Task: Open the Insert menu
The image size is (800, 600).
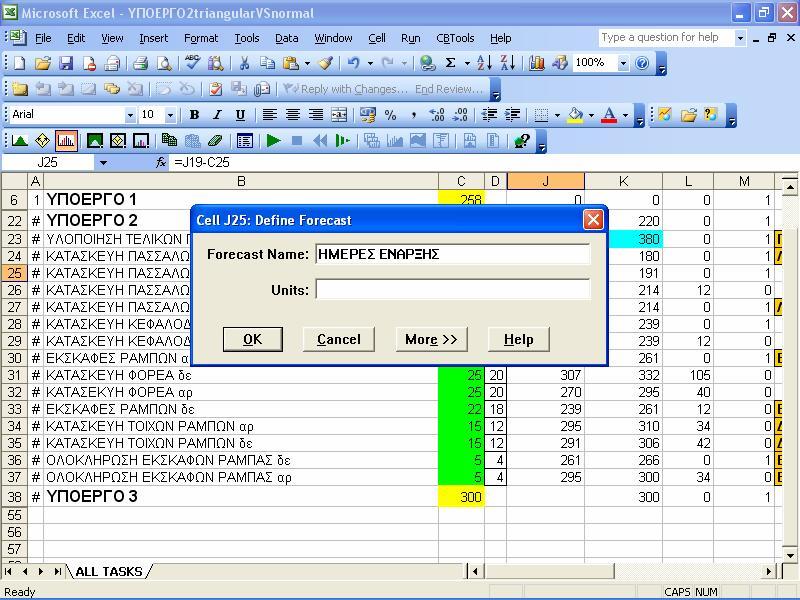Action: (x=153, y=38)
